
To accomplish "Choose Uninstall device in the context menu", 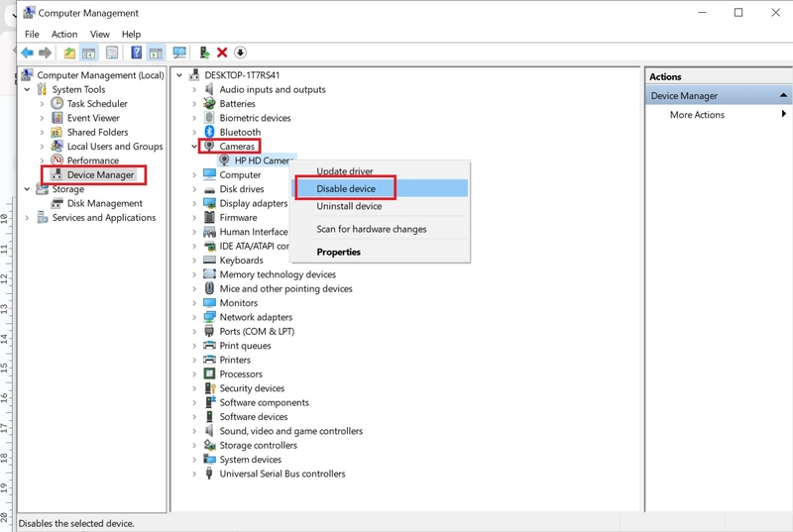I will (380, 206).
